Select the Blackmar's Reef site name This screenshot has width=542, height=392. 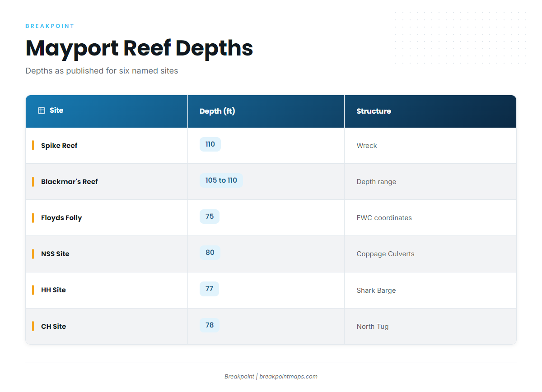pos(70,182)
